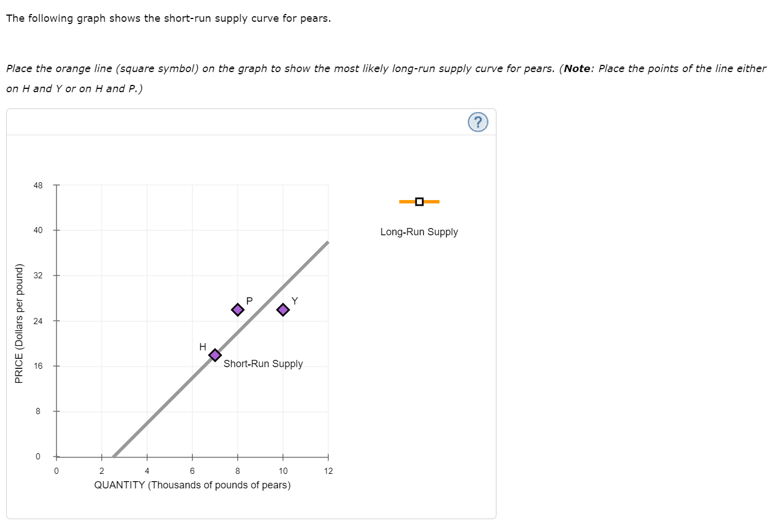776x532 pixels.
Task: Click the purple diamond labeled H
Action: (214, 354)
